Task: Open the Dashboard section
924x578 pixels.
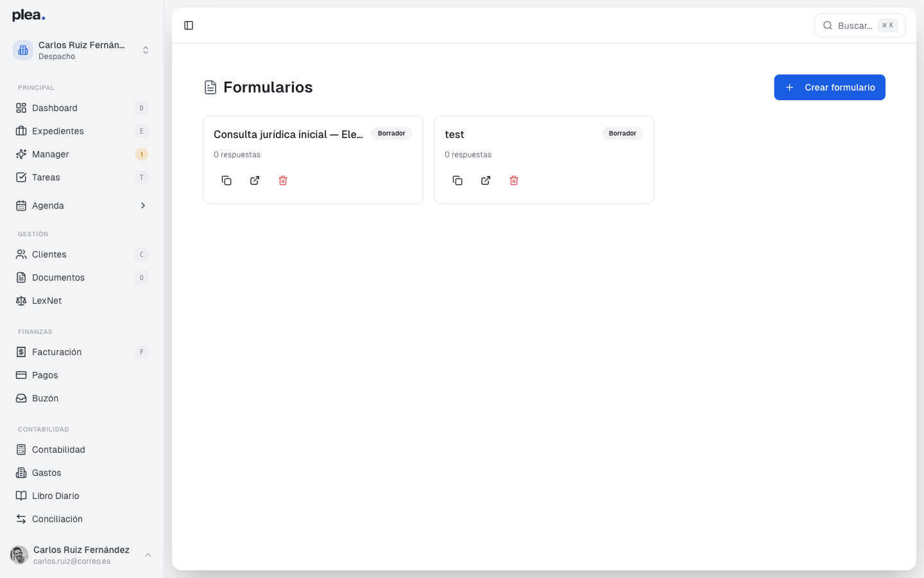Action: [81, 108]
